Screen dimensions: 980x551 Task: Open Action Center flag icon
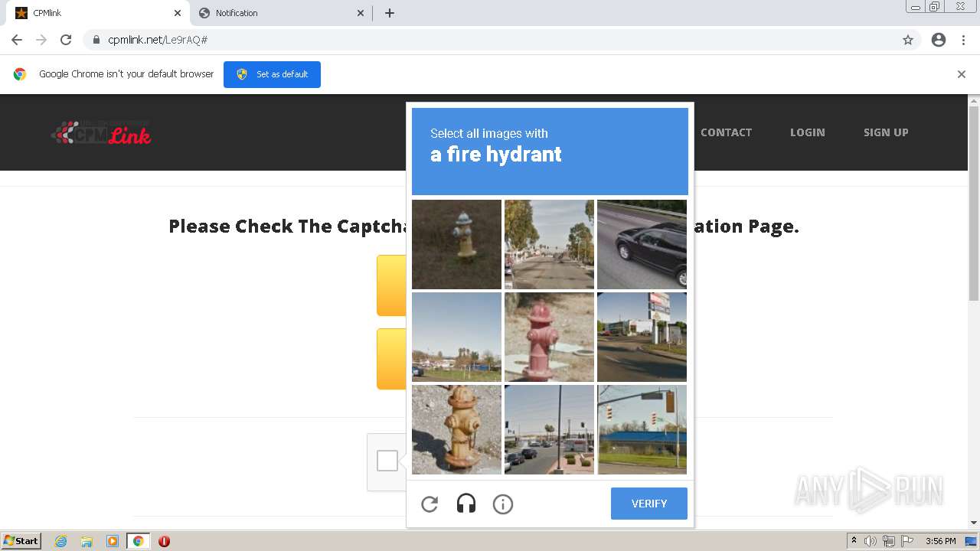pos(907,541)
